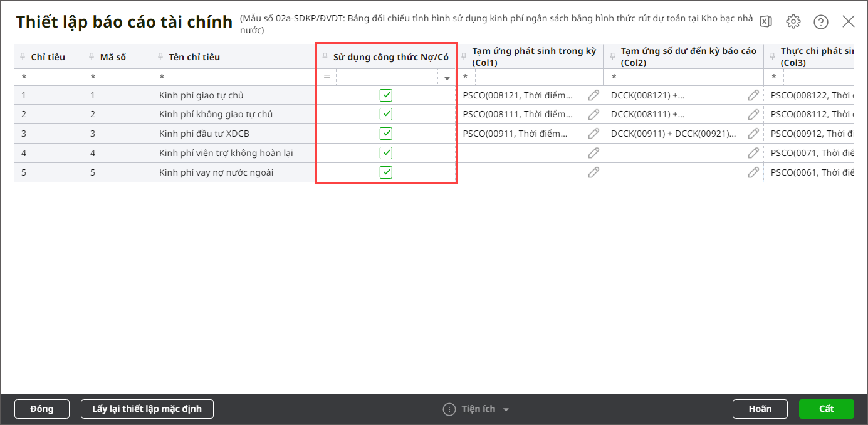Viewport: 868px width, 425px height.
Task: Change the equals operator of Nợ/Có filter
Action: point(327,77)
